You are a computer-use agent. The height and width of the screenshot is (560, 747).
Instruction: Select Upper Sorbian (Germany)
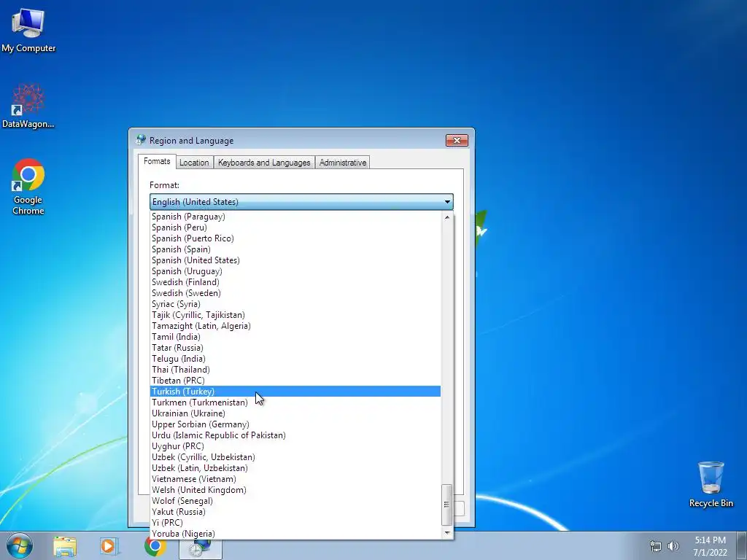(295, 425)
